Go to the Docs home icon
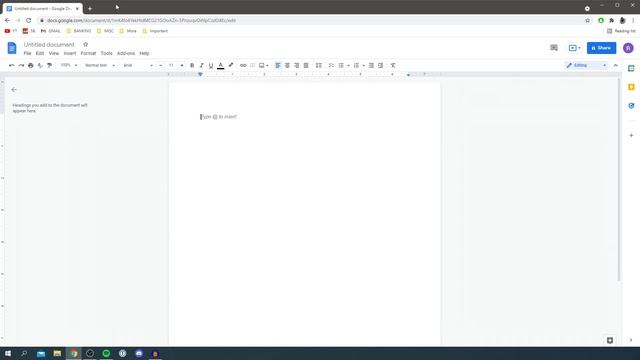Image resolution: width=640 pixels, height=360 pixels. [x=12, y=48]
